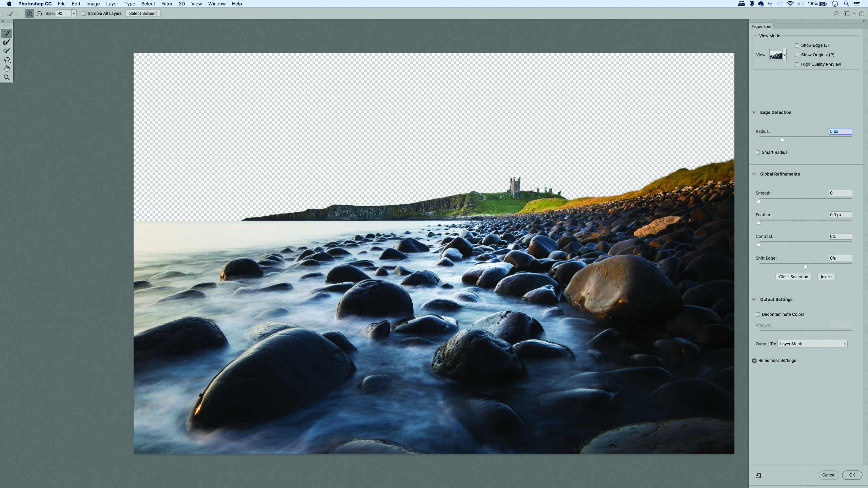Select the Lasso tool
The width and height of the screenshot is (868, 488).
click(x=7, y=60)
